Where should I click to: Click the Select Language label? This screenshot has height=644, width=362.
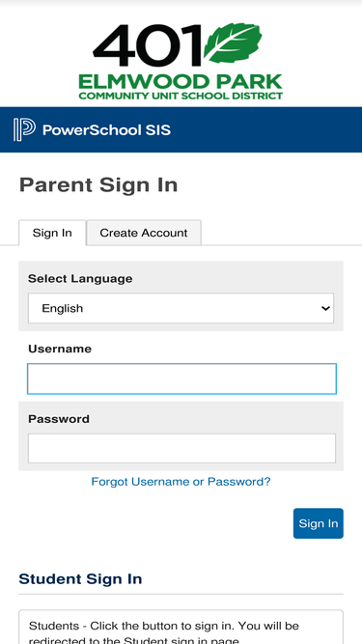80,278
